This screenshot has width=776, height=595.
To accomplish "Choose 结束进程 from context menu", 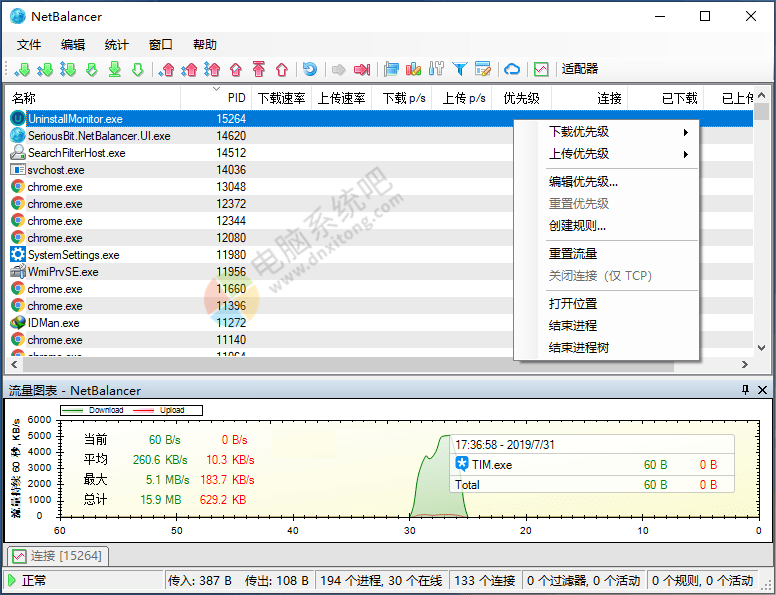I will click(606, 325).
